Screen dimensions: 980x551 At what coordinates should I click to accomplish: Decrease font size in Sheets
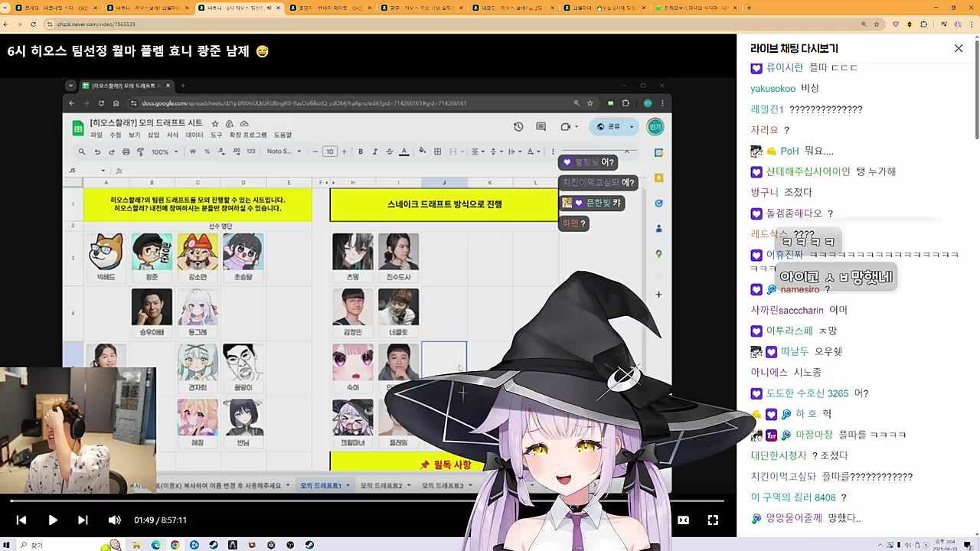(x=315, y=152)
